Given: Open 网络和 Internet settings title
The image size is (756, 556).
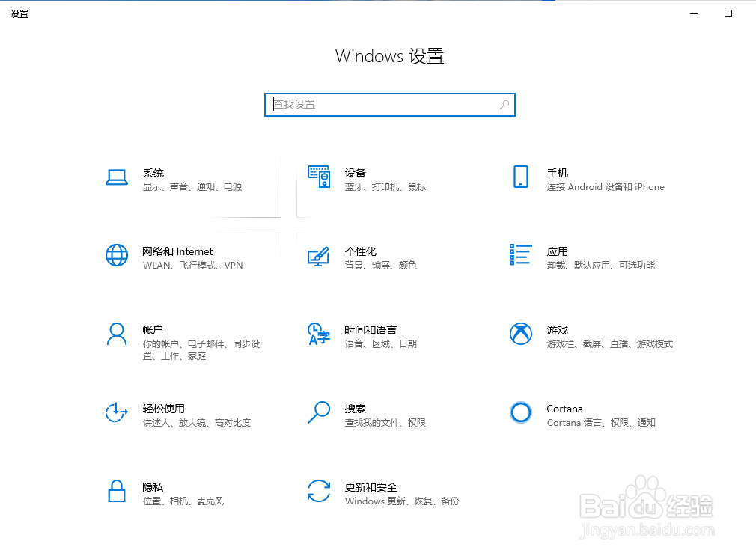Looking at the screenshot, I should tap(177, 251).
